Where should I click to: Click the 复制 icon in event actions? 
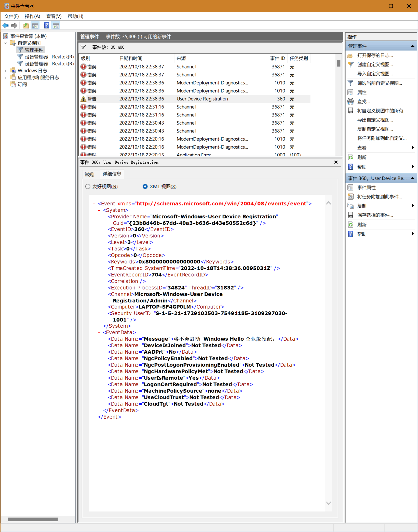point(350,206)
